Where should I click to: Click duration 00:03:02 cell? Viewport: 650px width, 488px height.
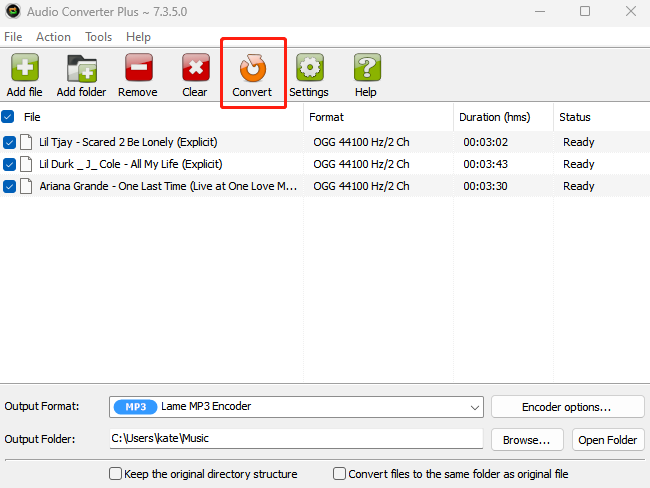485,142
